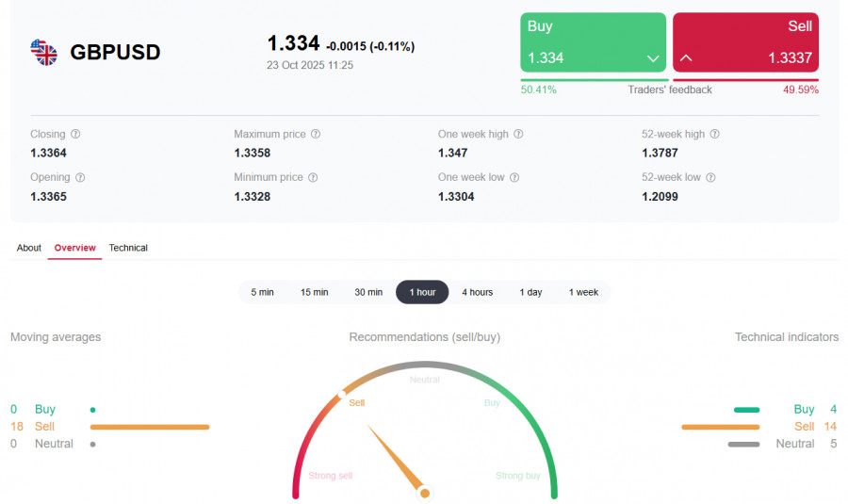Screen dimensions: 848x504
Task: Click the Buy button down chevron
Action: click(653, 58)
